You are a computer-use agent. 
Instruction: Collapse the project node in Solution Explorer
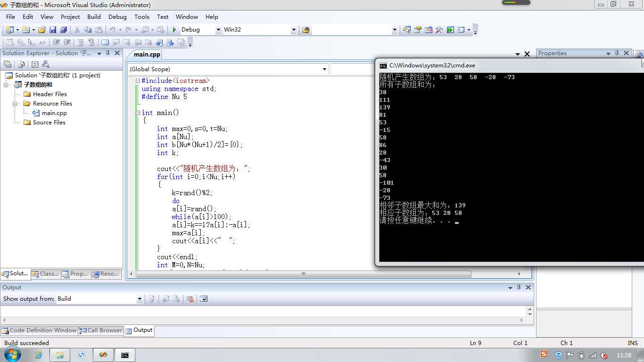(7, 85)
